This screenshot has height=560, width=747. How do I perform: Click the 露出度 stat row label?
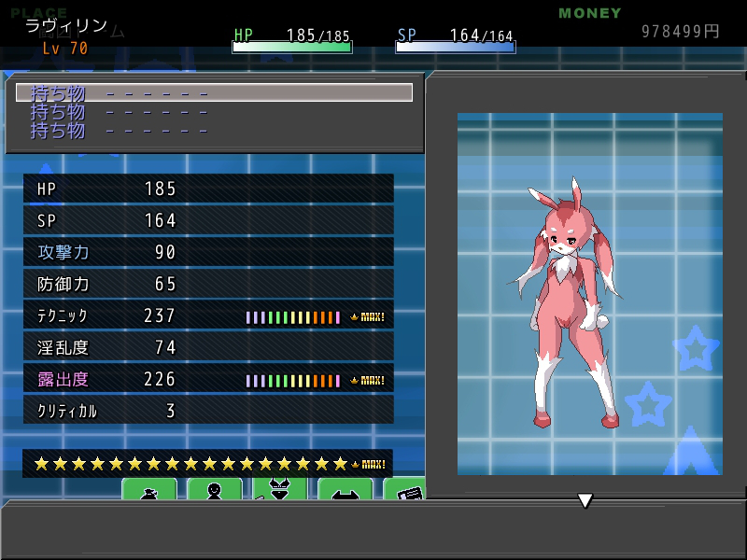tap(63, 379)
